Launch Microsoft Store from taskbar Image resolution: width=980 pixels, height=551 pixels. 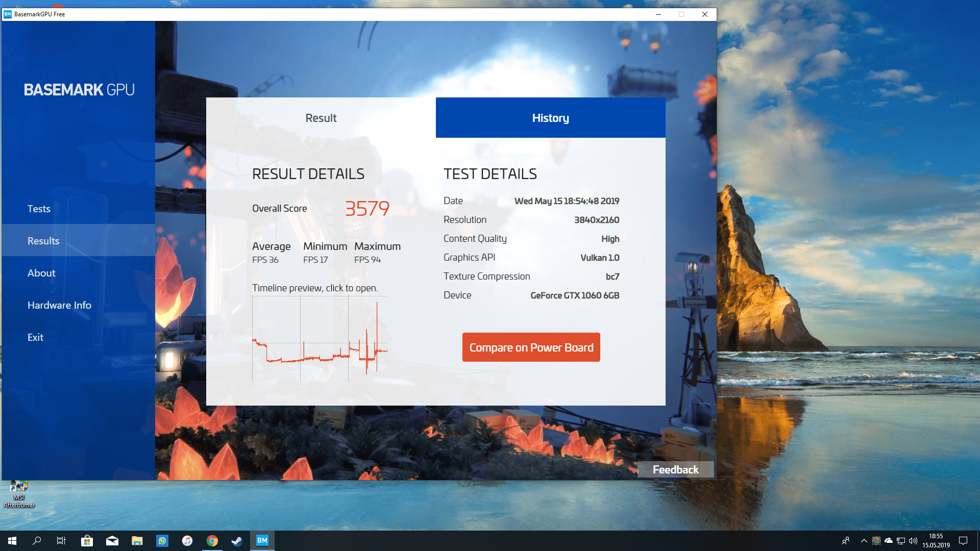click(x=87, y=541)
